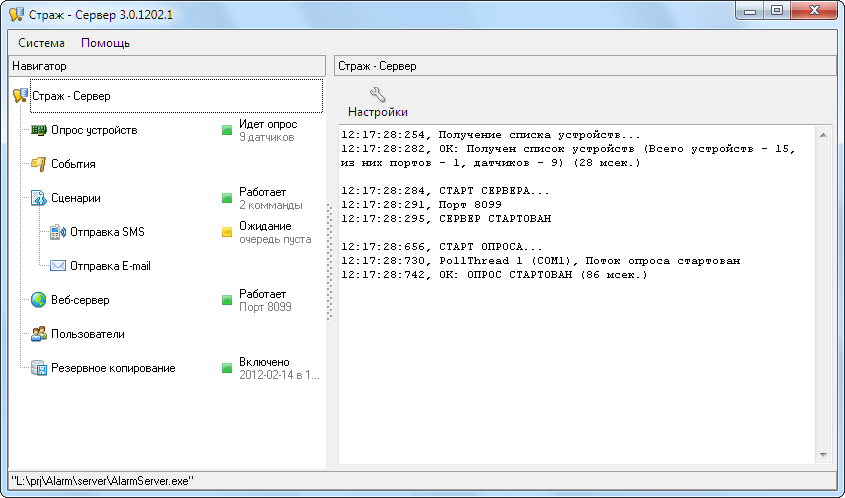
Task: Open the Система menu
Action: tap(41, 43)
